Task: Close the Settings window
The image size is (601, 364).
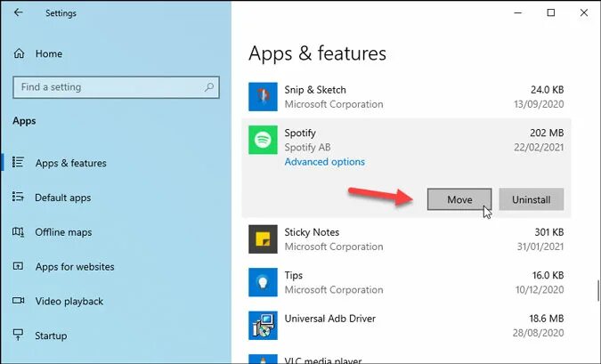Action: (x=584, y=12)
